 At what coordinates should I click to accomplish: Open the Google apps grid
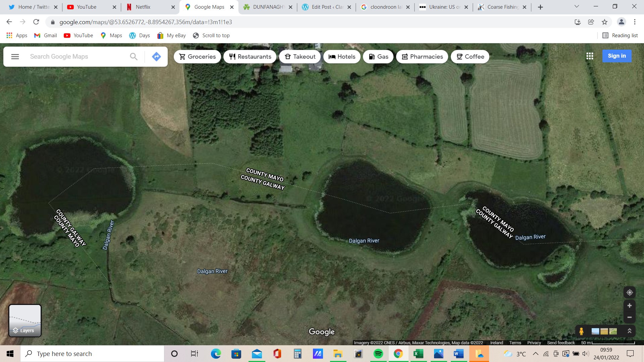[590, 56]
